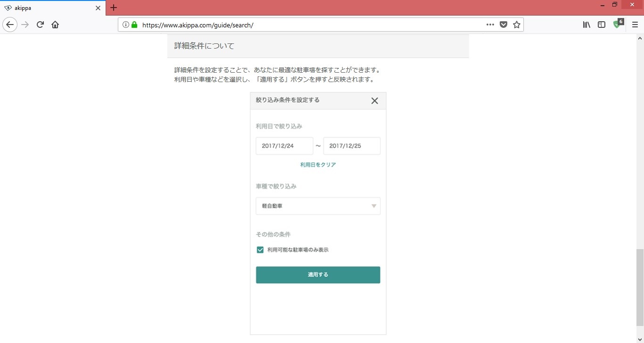Click the end date field 2017/12/25
This screenshot has height=343, width=644.
[352, 146]
